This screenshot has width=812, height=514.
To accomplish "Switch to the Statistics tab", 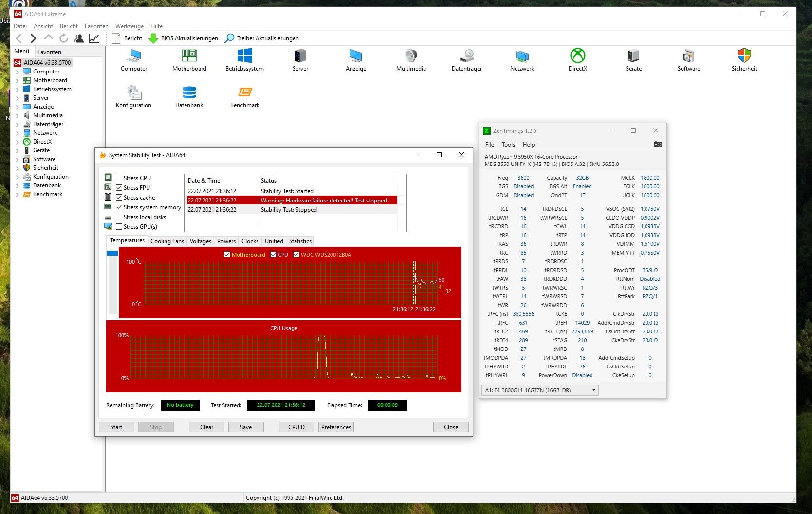I will [300, 241].
